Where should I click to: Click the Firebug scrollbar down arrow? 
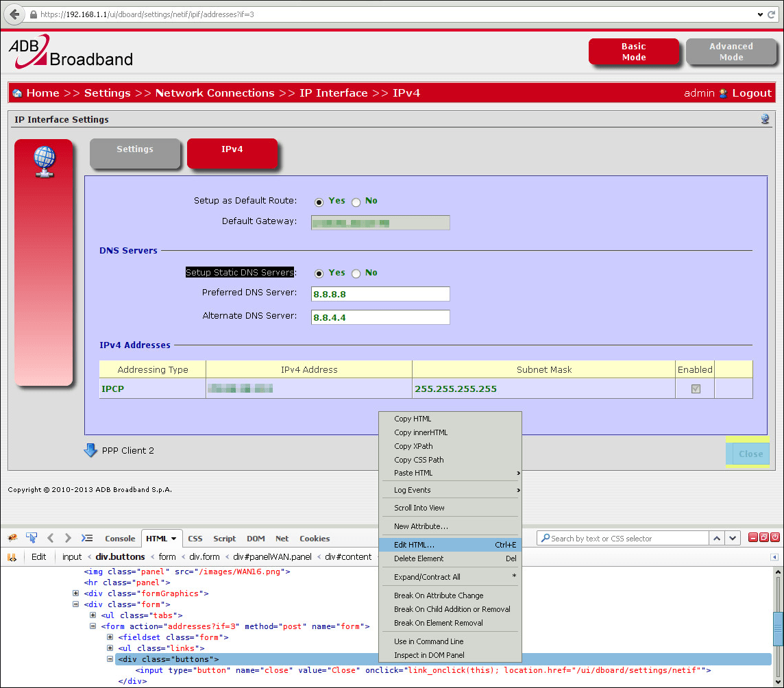[x=778, y=682]
